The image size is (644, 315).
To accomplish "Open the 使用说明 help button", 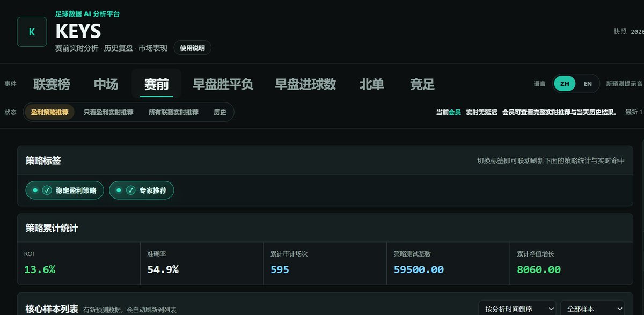I will [192, 48].
